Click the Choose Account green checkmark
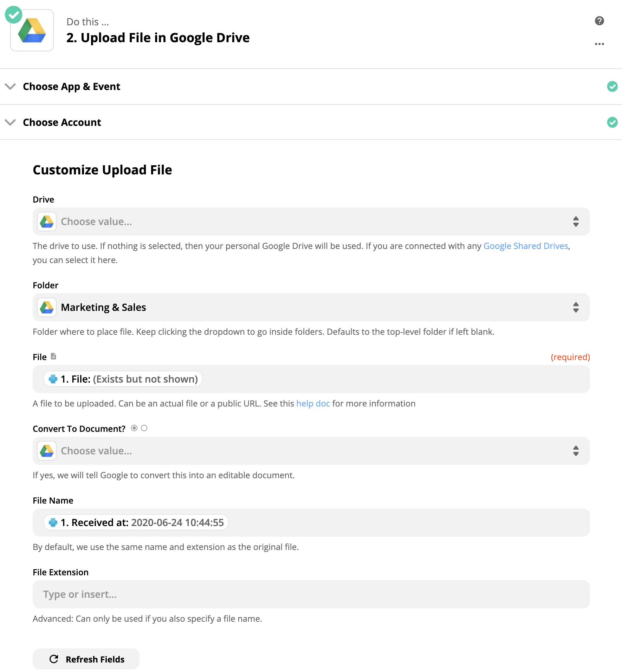The height and width of the screenshot is (672, 622). click(x=612, y=122)
